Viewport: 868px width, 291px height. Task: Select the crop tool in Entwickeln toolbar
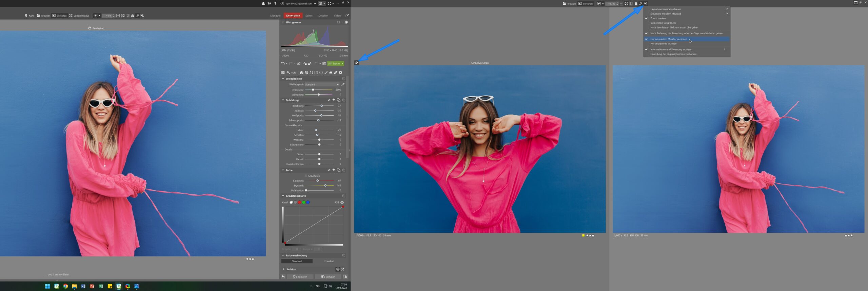click(x=307, y=73)
